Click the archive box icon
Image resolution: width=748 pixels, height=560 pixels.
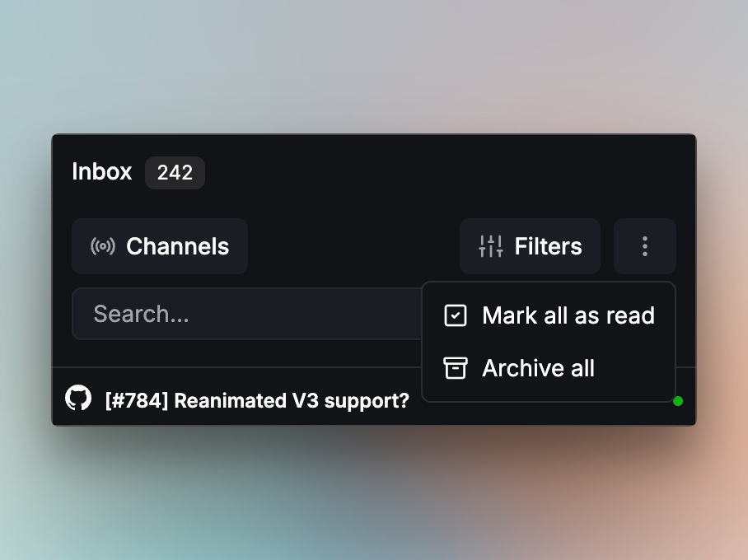click(x=456, y=368)
